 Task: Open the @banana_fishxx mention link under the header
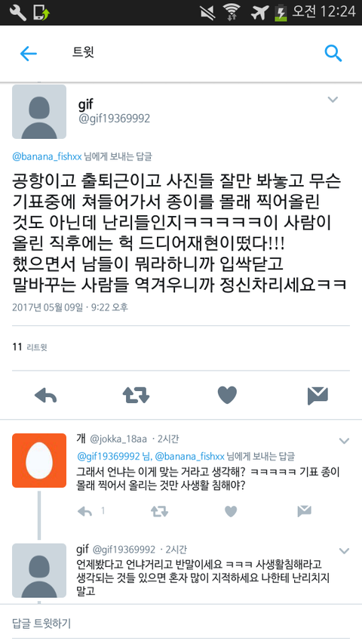click(x=47, y=156)
